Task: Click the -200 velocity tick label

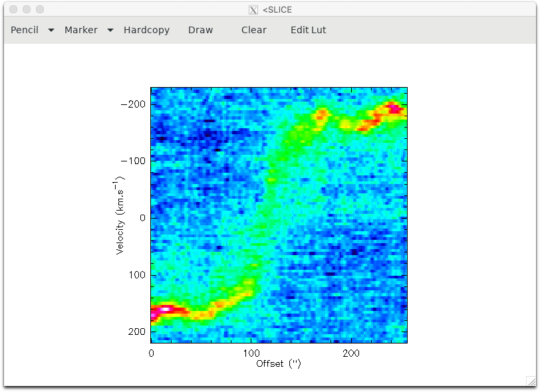Action: (x=133, y=104)
